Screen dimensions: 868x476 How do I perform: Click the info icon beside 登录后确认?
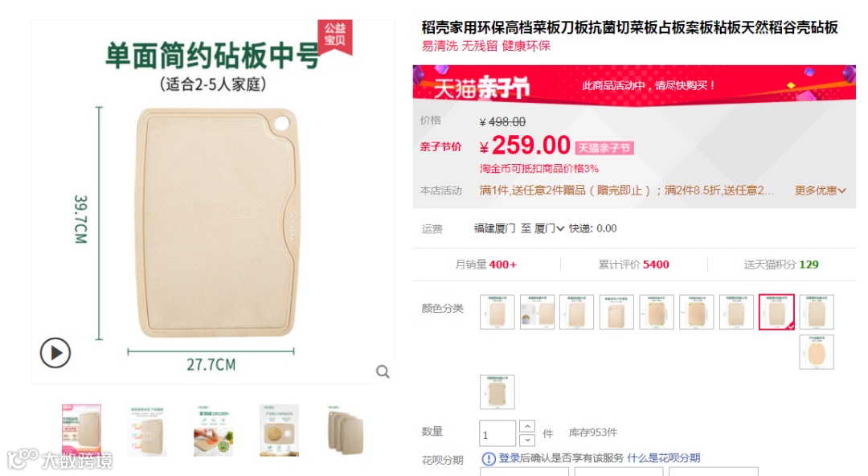[x=489, y=458]
